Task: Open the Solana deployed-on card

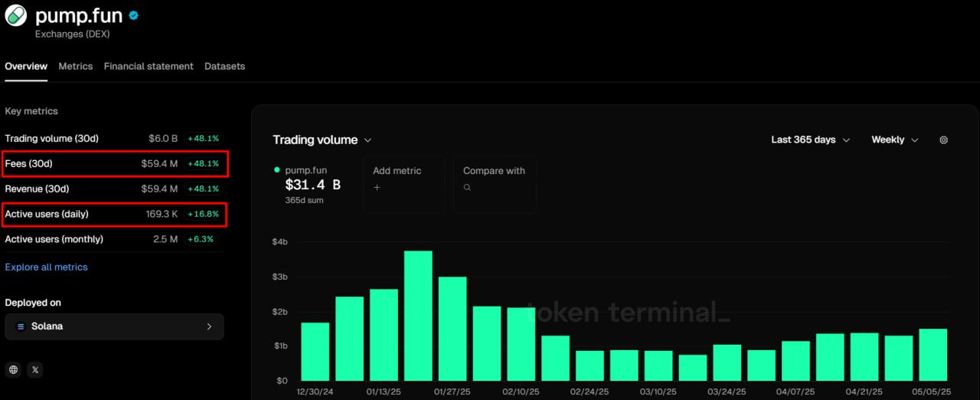Action: tap(114, 326)
